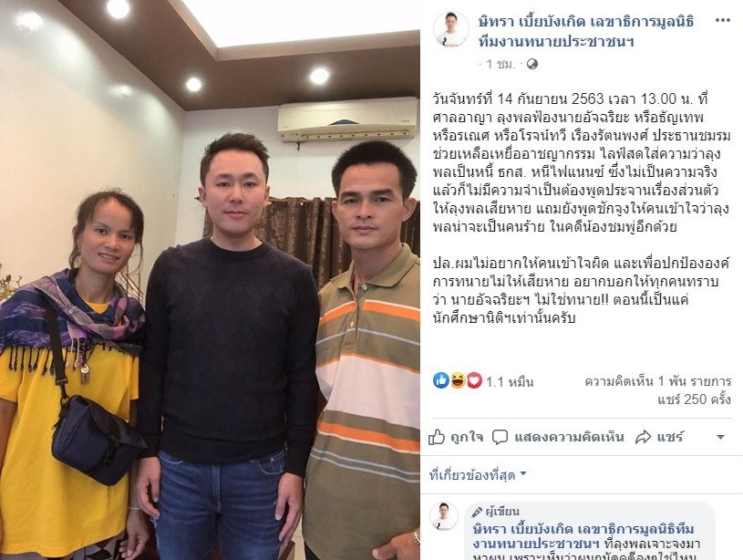Expand the share-as dropdown arrow beside แชร์

[x=720, y=437]
